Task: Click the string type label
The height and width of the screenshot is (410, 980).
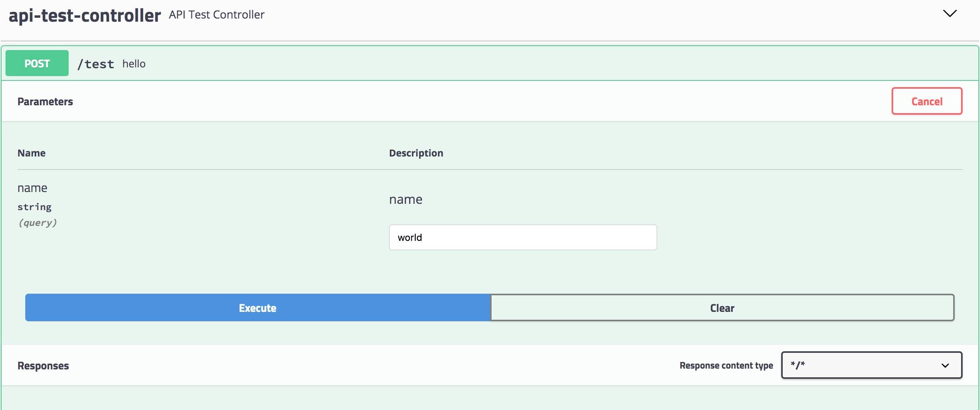Action: tap(34, 207)
